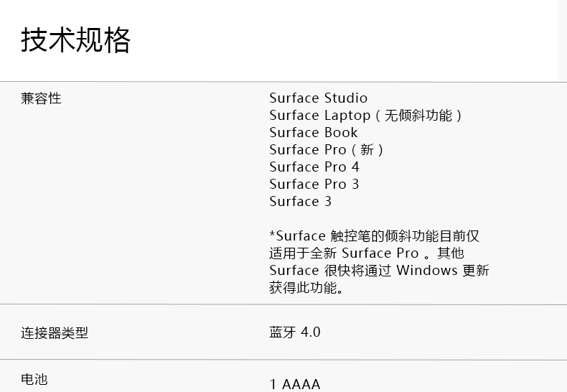Click the Surface Pro（新）entry
Image resolution: width=567 pixels, height=392 pixels.
pos(327,150)
